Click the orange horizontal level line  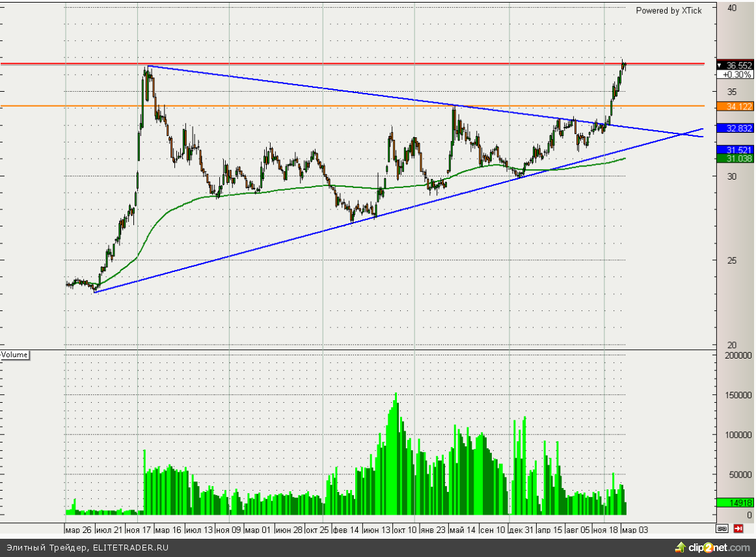click(x=325, y=105)
